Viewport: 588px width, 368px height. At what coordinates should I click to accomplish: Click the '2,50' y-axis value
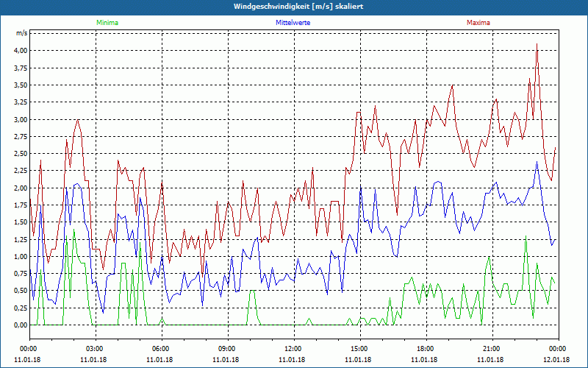point(21,154)
